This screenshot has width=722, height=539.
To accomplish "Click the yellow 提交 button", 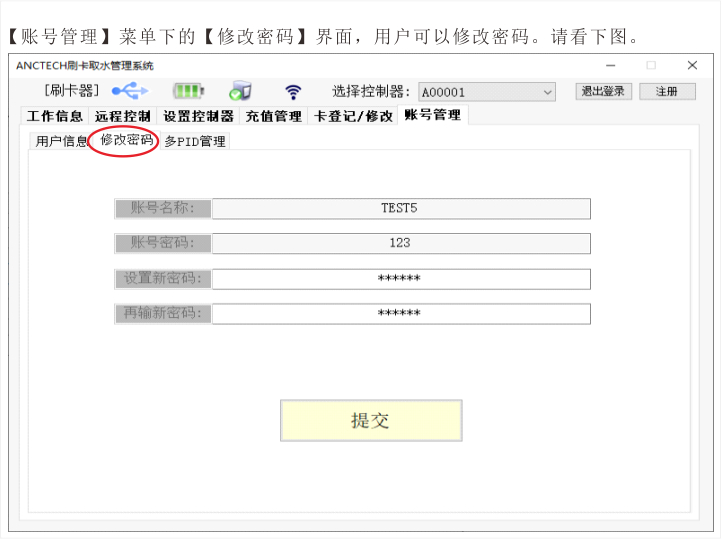I will tap(371, 421).
